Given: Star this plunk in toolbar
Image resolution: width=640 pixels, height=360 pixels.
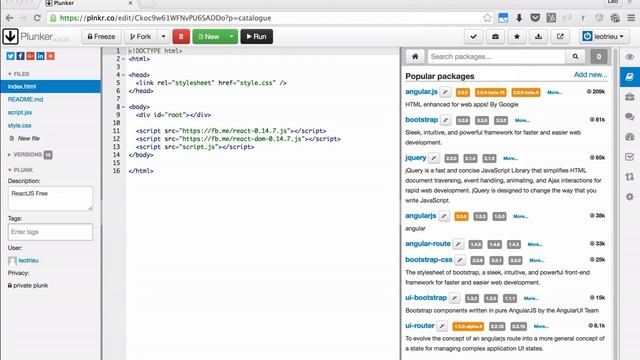Looking at the screenshot, I should [517, 36].
